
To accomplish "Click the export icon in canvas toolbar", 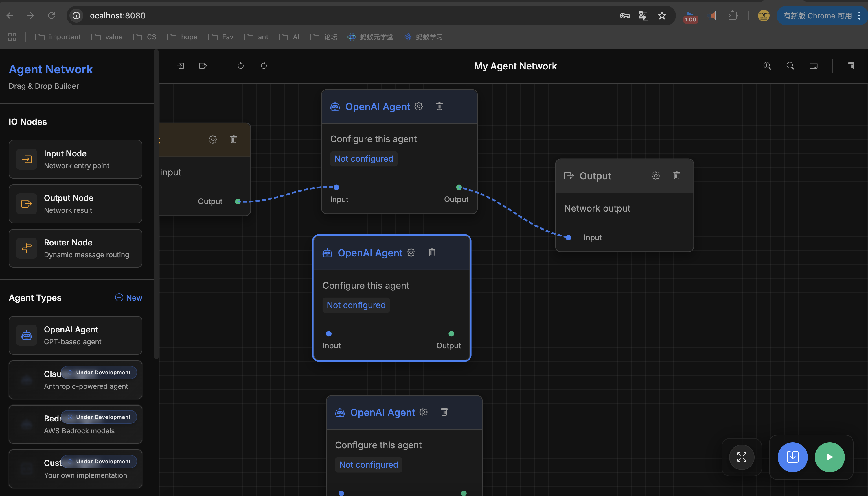I will (x=203, y=66).
